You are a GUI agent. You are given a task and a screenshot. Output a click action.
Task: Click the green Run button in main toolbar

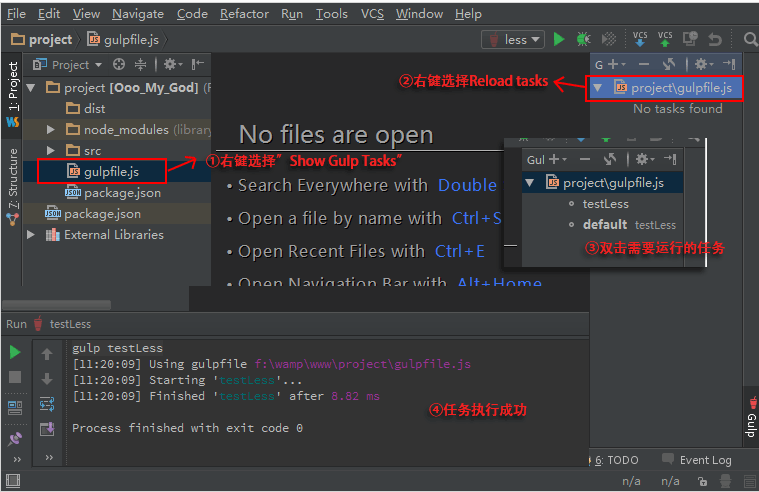point(559,39)
